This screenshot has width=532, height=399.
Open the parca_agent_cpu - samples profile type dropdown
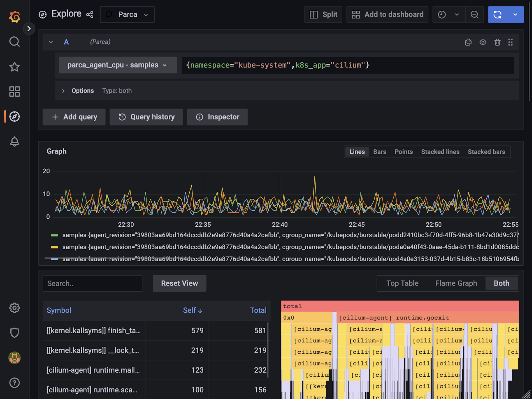(x=118, y=65)
